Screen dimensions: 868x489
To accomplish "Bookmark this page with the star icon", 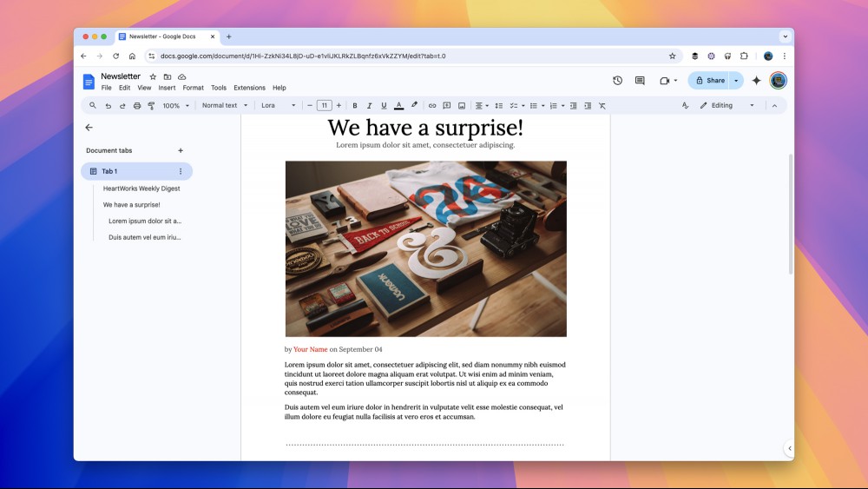I will 672,56.
